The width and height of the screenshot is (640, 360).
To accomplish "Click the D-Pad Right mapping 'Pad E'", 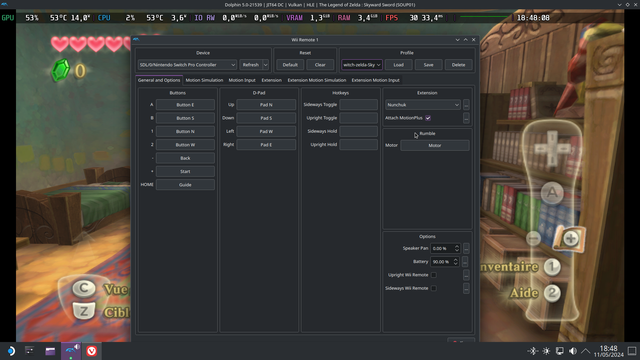I will click(266, 145).
